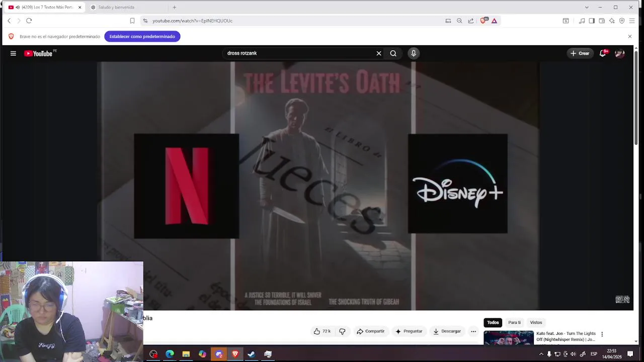The width and height of the screenshot is (644, 362).
Task: Open the Brave Shields lion icon
Action: [x=484, y=21]
